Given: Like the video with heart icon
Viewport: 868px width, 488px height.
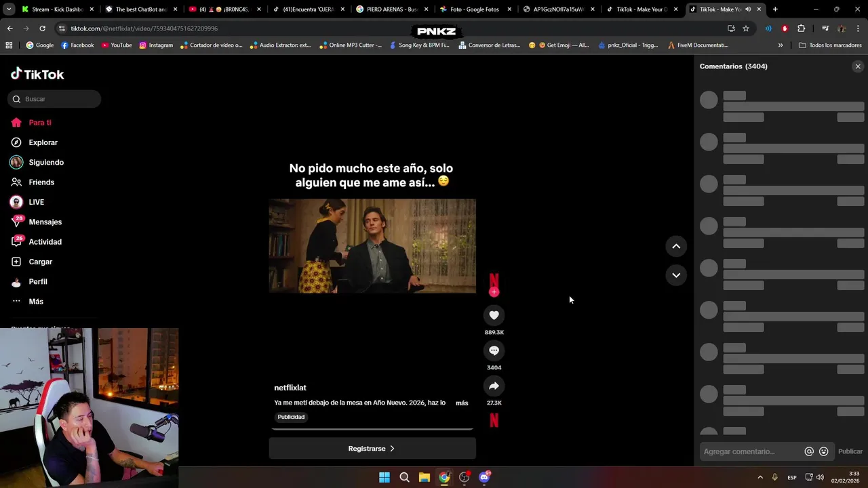Looking at the screenshot, I should (494, 315).
